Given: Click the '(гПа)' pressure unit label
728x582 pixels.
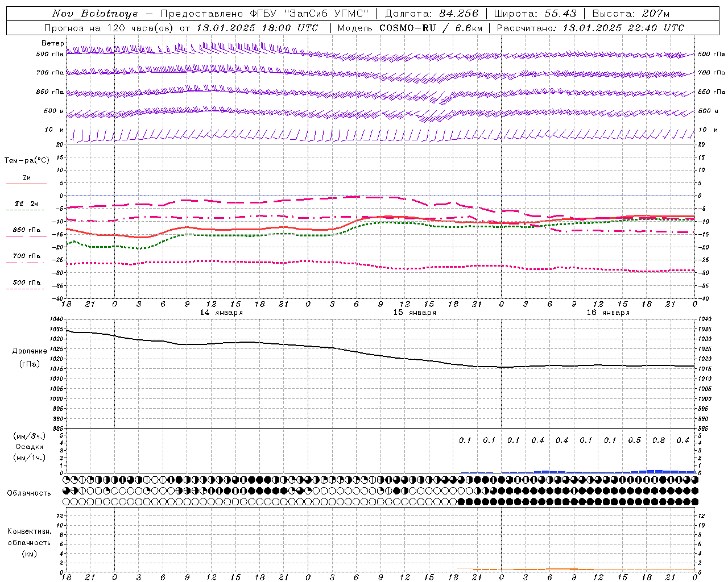Looking at the screenshot, I should click(30, 364).
